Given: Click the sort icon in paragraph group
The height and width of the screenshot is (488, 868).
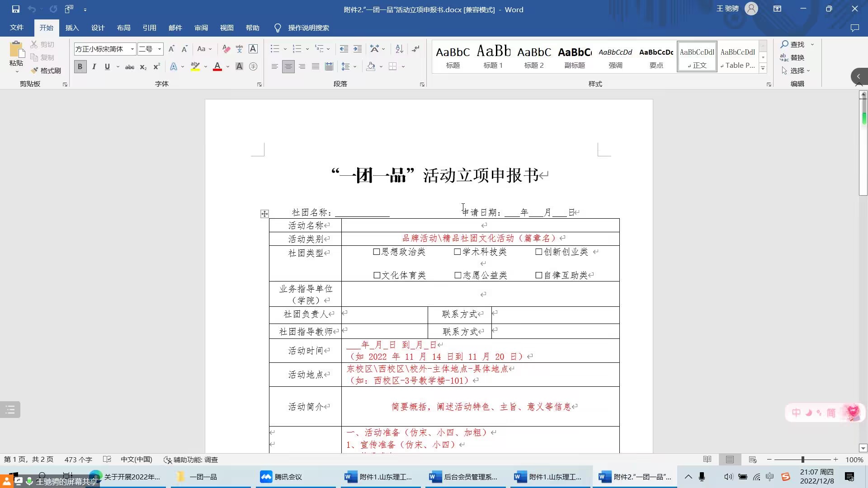Looking at the screenshot, I should (399, 49).
